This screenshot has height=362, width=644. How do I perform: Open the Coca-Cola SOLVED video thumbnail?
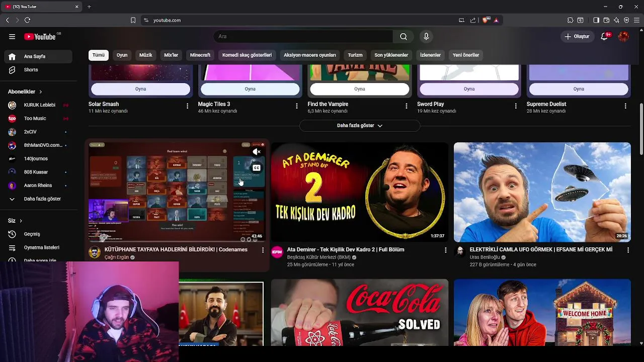tap(360, 313)
